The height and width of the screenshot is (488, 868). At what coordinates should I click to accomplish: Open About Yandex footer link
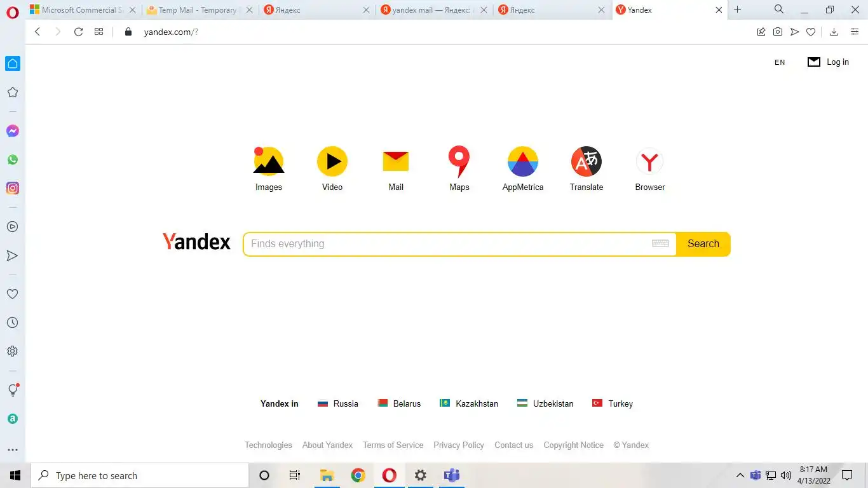click(x=327, y=445)
